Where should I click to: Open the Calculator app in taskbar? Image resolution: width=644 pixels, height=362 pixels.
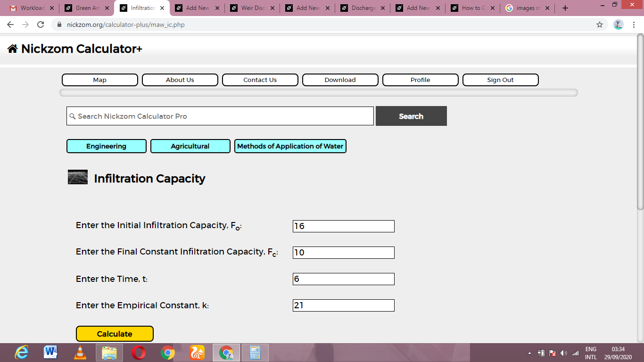coord(256,353)
